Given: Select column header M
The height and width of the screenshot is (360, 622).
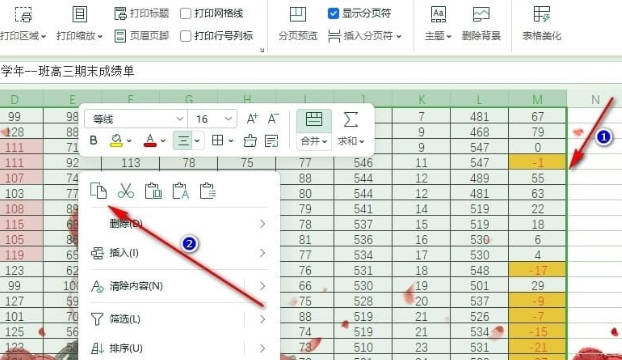Looking at the screenshot, I should [x=538, y=99].
